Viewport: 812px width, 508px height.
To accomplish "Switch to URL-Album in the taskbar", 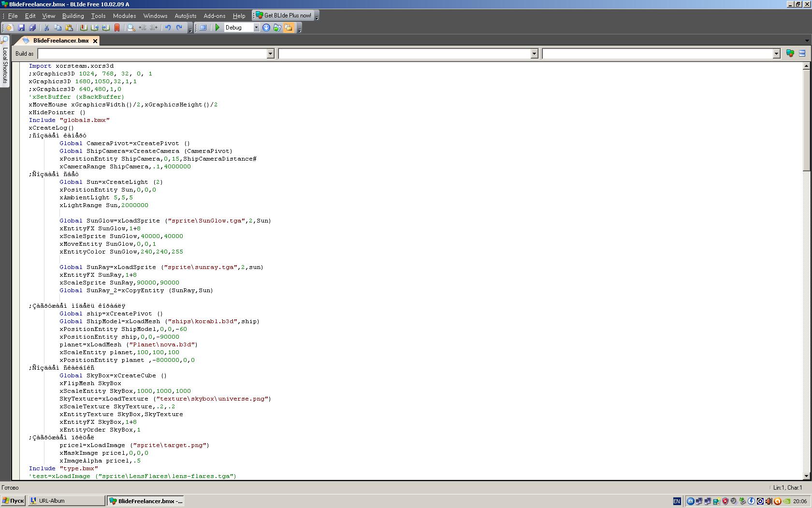I will (x=66, y=501).
